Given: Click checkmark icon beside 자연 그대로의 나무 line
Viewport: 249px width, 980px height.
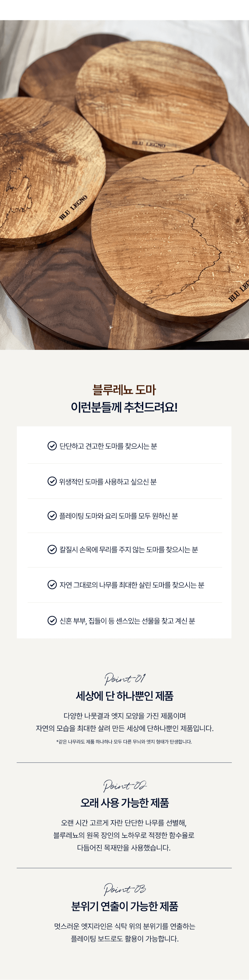Looking at the screenshot, I should pyautogui.click(x=52, y=585).
